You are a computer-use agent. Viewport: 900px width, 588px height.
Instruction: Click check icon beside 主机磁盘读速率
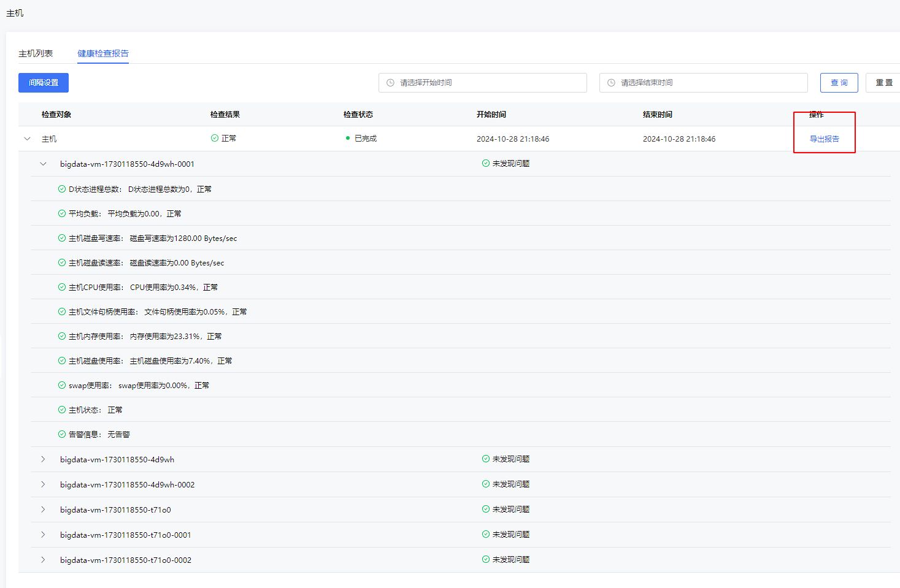pyautogui.click(x=62, y=262)
